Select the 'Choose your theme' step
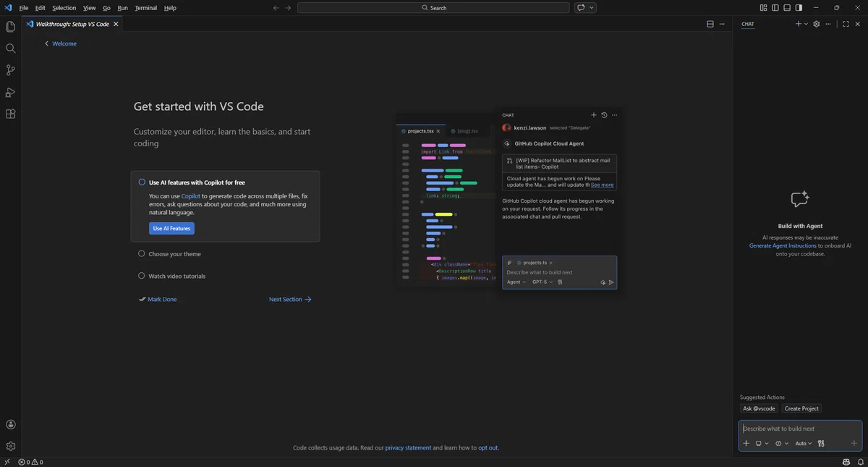This screenshot has width=868, height=467. (x=170, y=254)
